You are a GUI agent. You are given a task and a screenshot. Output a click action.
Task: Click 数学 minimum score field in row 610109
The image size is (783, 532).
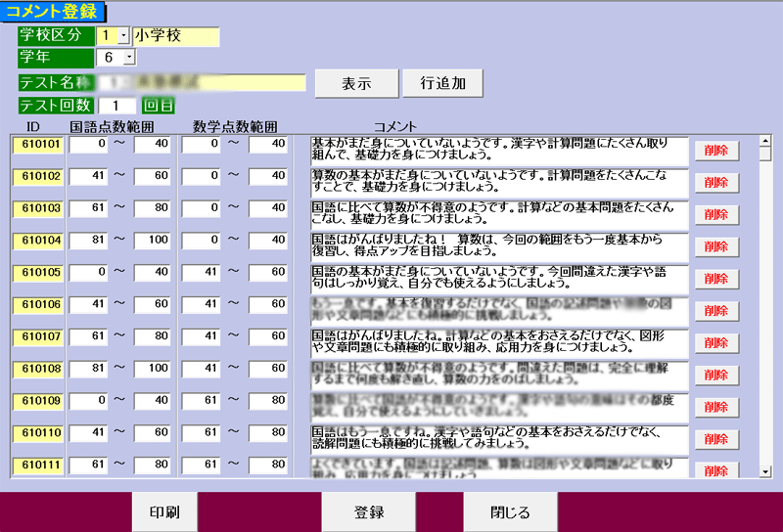click(x=201, y=401)
